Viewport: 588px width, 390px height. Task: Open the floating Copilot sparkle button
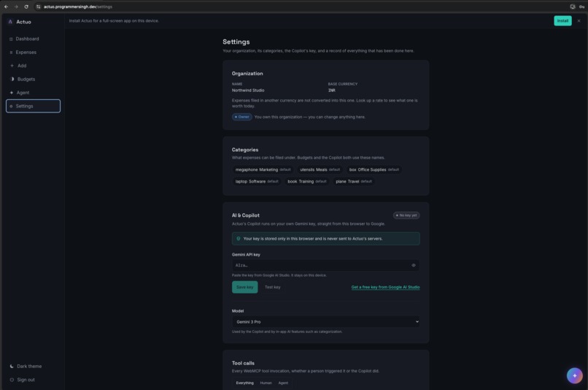pyautogui.click(x=574, y=375)
